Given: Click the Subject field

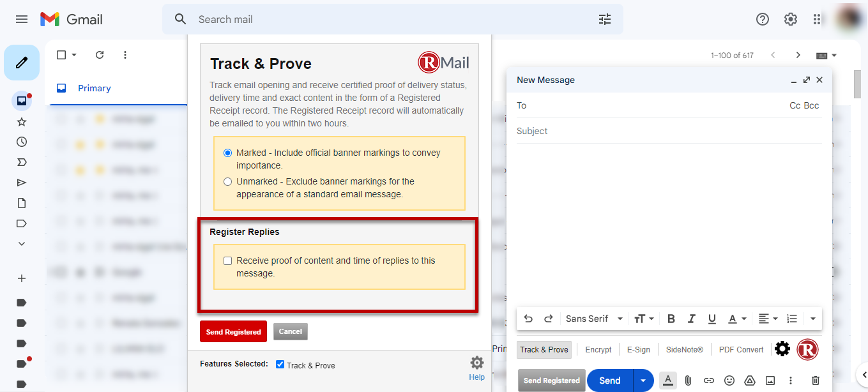Looking at the screenshot, I should point(669,131).
